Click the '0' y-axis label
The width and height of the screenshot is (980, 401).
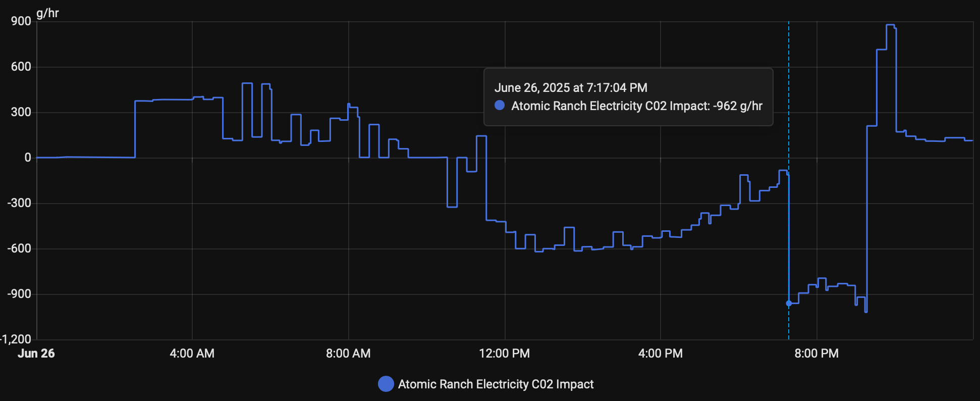click(28, 158)
